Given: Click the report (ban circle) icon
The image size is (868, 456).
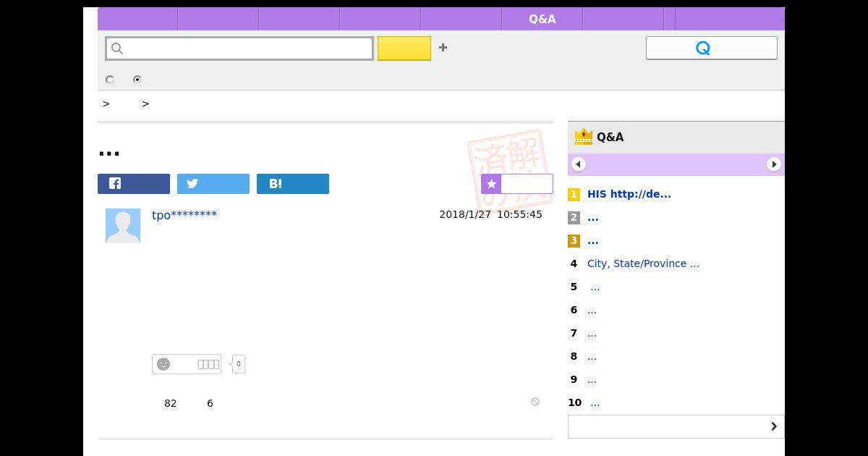Looking at the screenshot, I should coord(535,402).
